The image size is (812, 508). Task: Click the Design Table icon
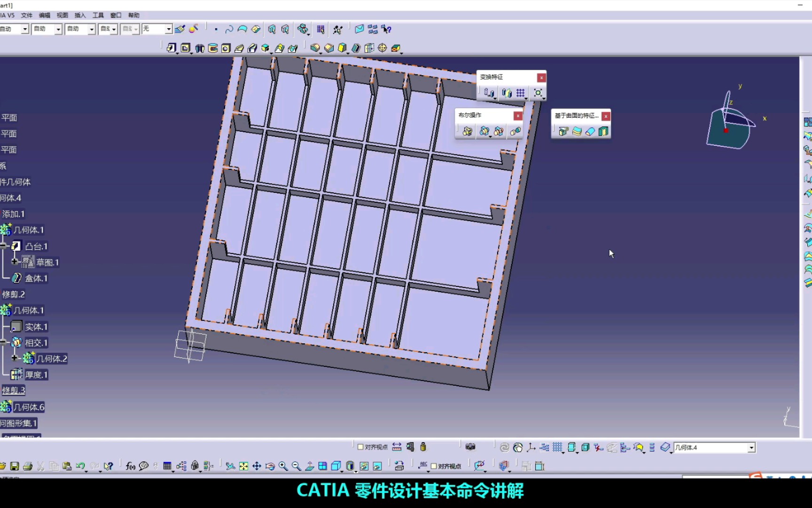[167, 466]
